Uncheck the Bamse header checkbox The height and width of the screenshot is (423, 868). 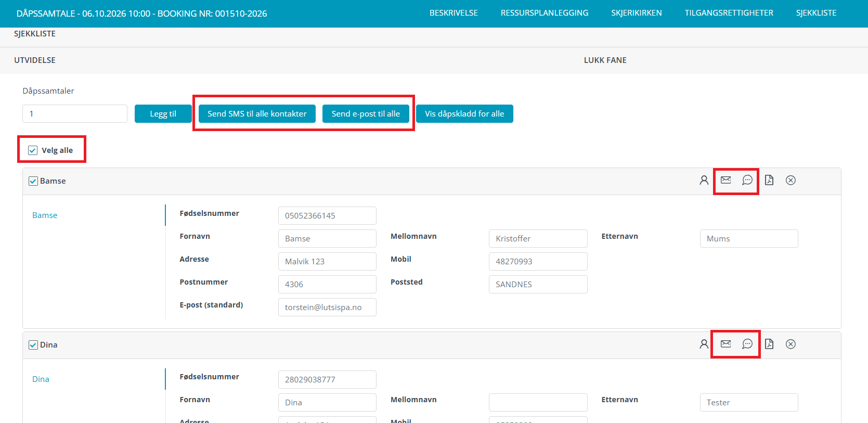coord(33,181)
